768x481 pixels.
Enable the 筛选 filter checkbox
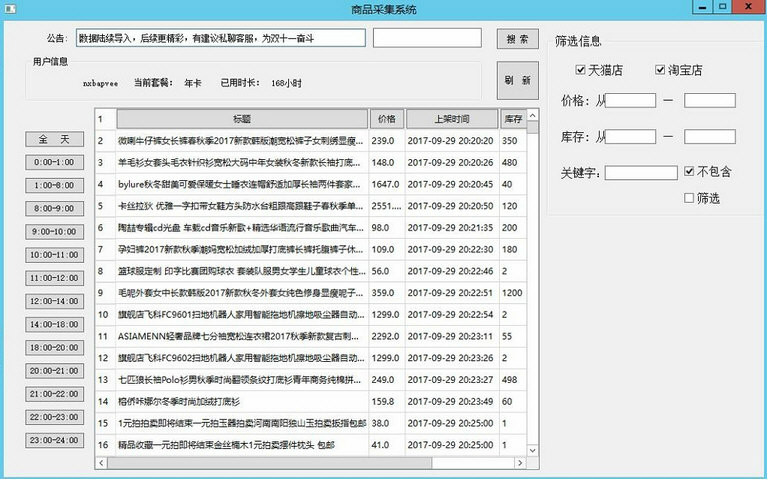pos(690,198)
